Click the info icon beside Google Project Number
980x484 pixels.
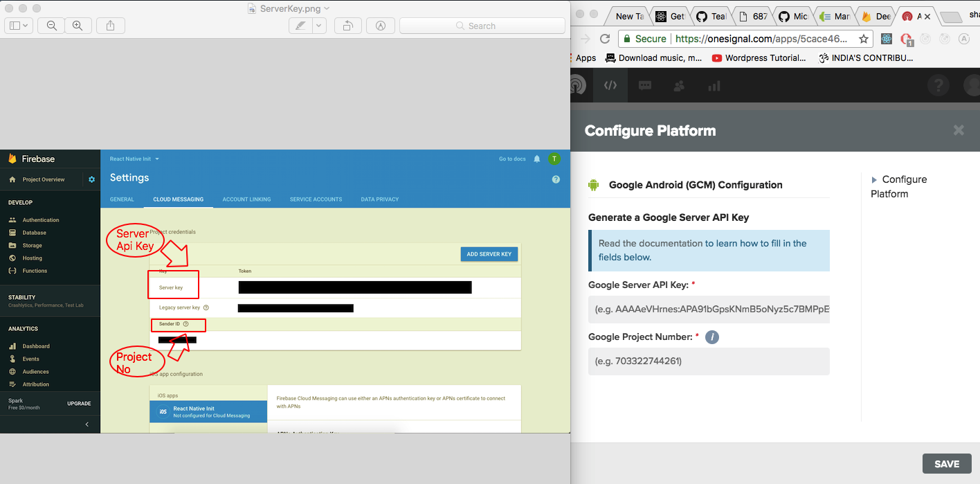[712, 337]
